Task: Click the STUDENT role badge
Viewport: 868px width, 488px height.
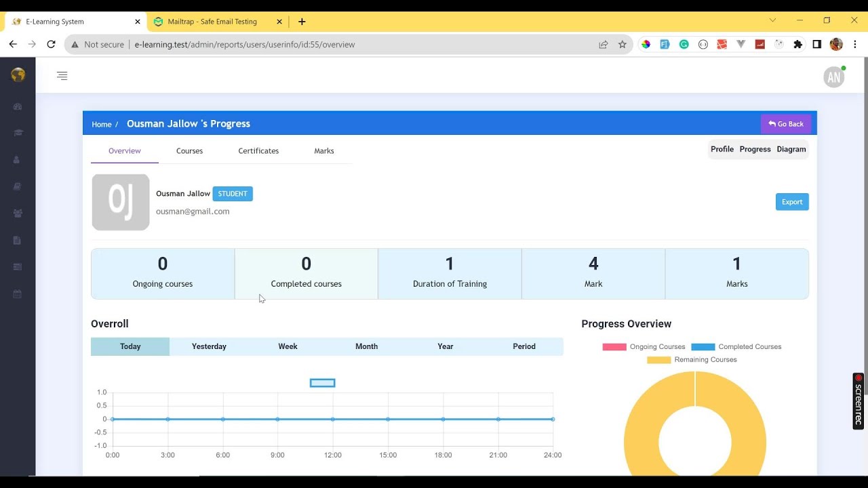Action: [233, 194]
